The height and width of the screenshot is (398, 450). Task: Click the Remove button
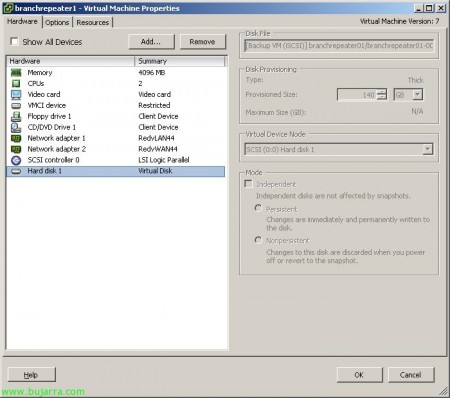(202, 42)
